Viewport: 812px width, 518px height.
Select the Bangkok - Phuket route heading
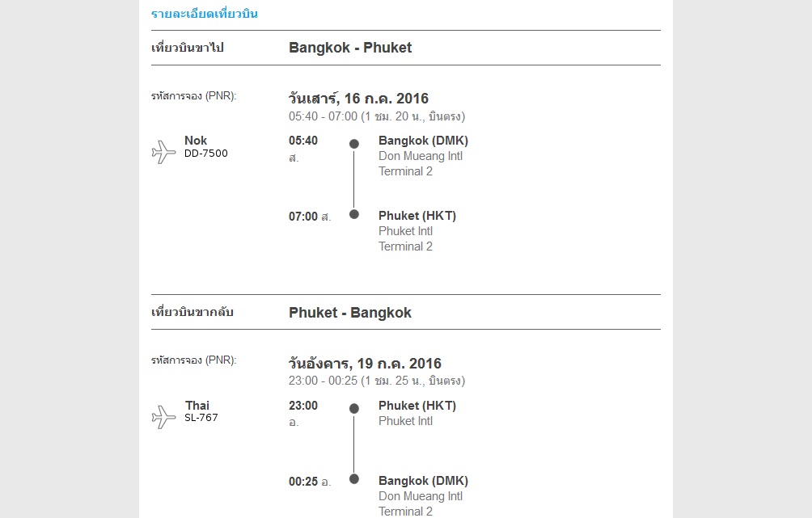click(x=350, y=48)
